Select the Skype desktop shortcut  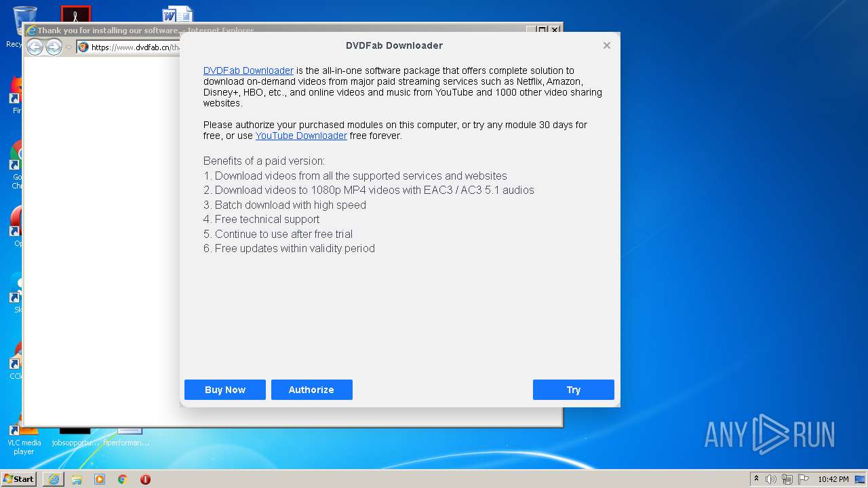(x=16, y=293)
